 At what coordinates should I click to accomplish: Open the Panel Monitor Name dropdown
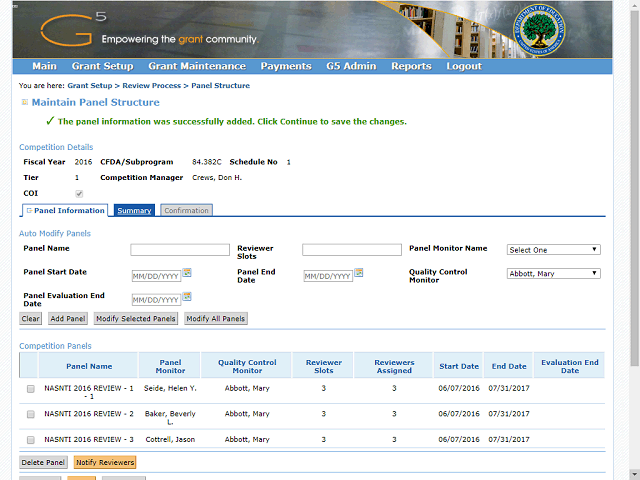coord(553,250)
